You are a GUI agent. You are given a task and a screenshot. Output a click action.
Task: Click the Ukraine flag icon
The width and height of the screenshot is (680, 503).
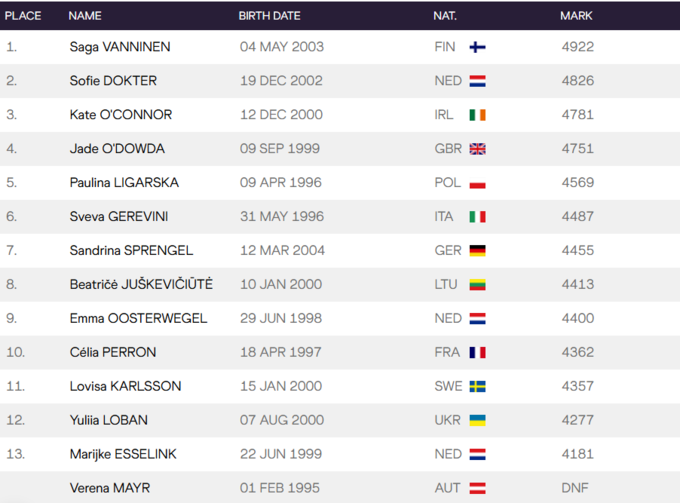tap(478, 421)
